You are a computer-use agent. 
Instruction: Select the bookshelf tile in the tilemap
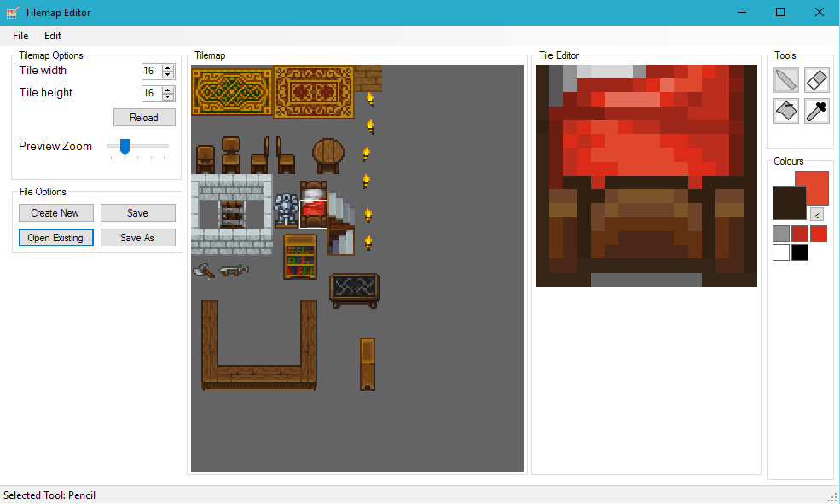coord(299,256)
